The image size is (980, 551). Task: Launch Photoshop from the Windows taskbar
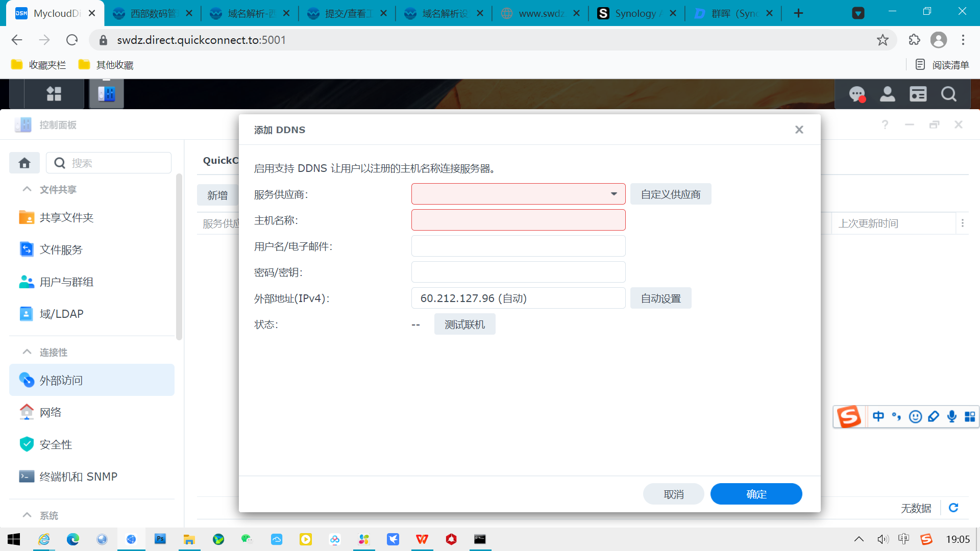[x=160, y=539]
